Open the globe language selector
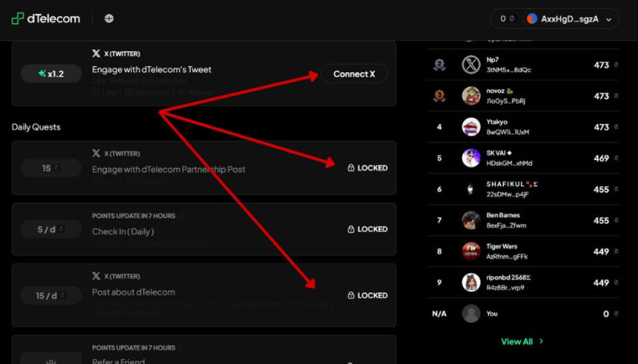The image size is (638, 364). point(109,19)
